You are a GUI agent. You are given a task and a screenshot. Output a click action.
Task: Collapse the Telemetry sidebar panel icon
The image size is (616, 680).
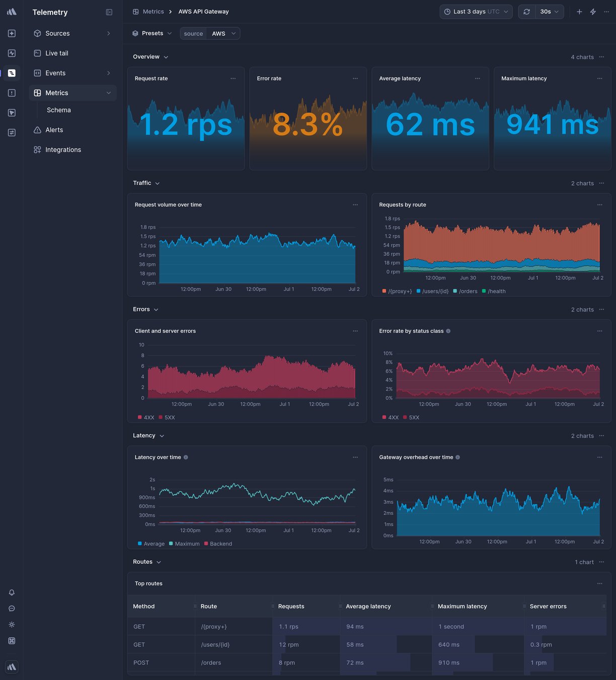click(109, 12)
